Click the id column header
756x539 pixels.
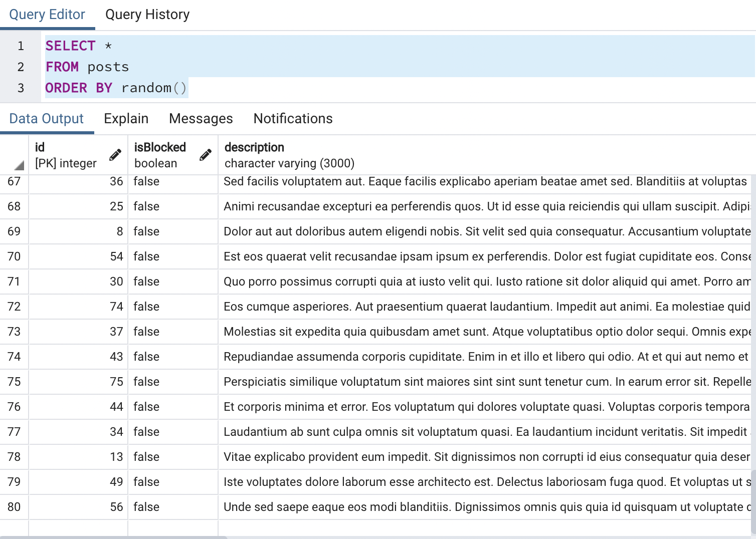[x=78, y=155]
